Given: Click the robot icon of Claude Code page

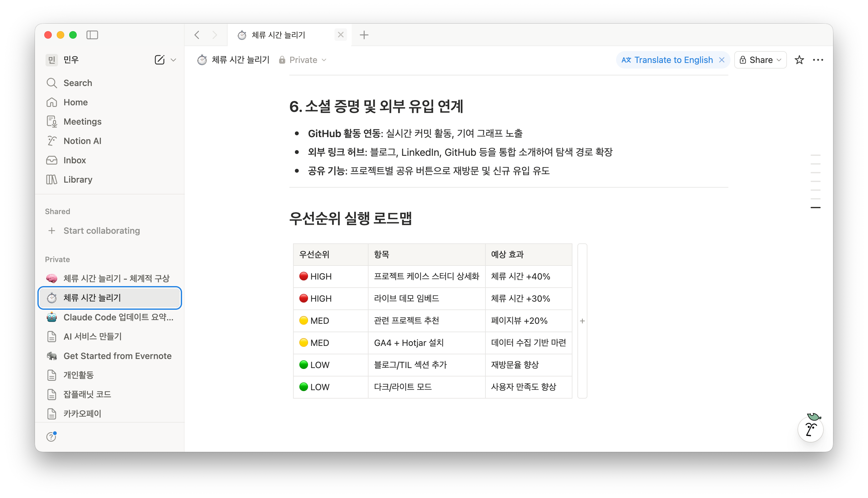Looking at the screenshot, I should tap(52, 317).
